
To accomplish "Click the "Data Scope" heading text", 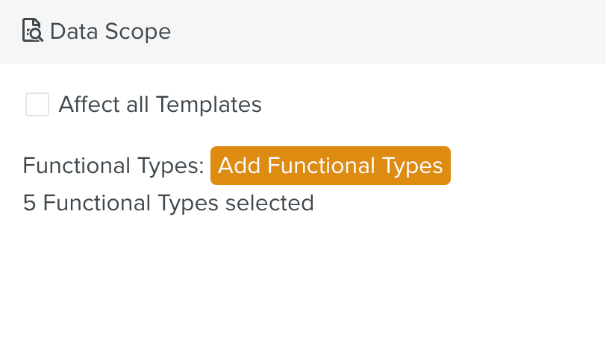I will click(x=110, y=31).
